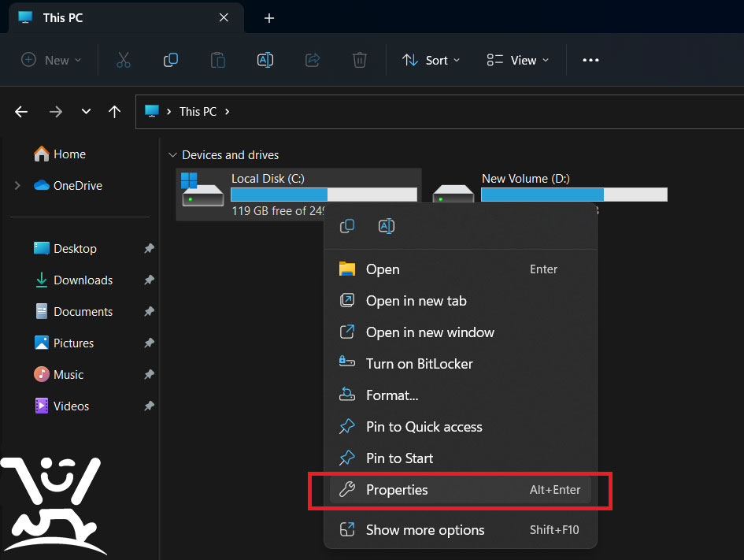The width and height of the screenshot is (744, 560).
Task: Click the Rename icon in the toolbar
Action: point(265,61)
